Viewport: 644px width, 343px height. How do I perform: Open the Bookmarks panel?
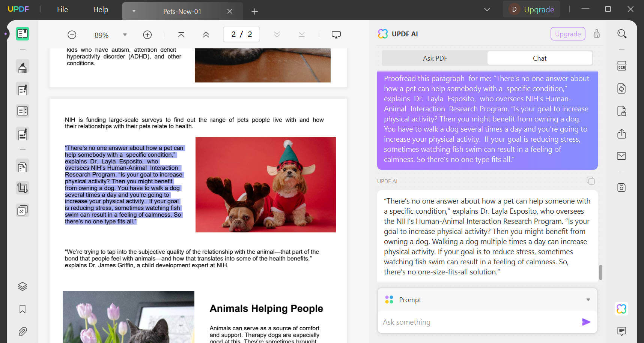pyautogui.click(x=23, y=309)
